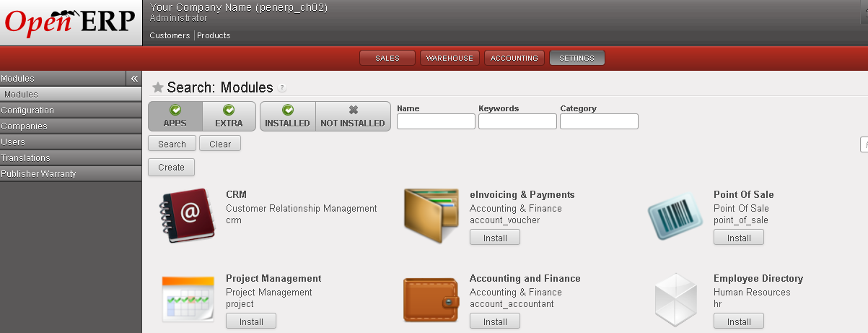Open the WAREHOUSE top menu
Screen dimensions: 868x333
pos(450,58)
